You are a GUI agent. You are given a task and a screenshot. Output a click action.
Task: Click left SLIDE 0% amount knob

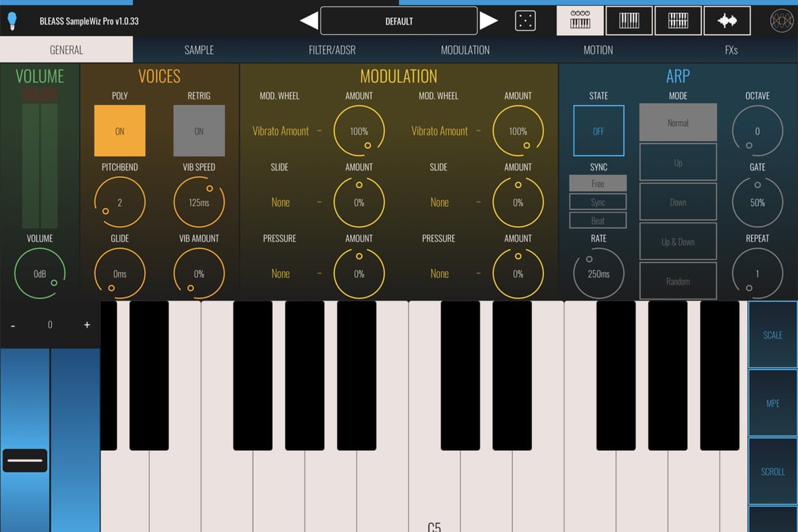pos(359,202)
